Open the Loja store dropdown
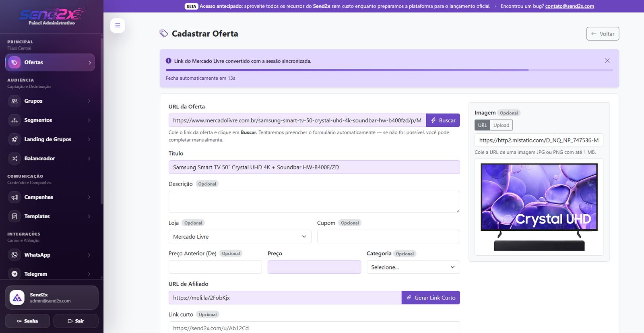The image size is (644, 333). pos(240,237)
